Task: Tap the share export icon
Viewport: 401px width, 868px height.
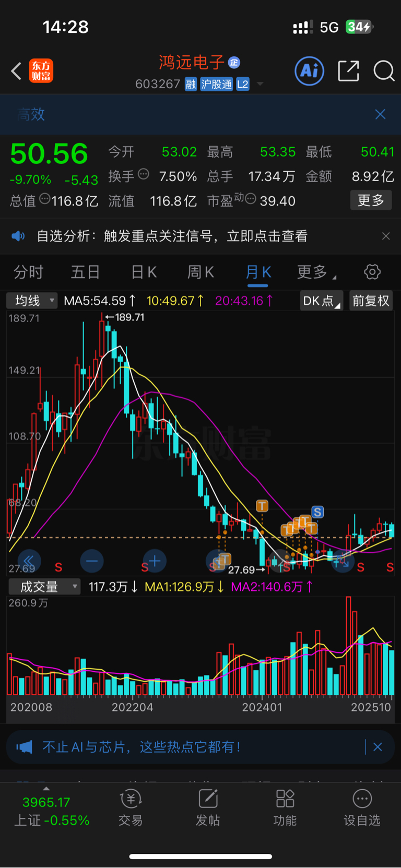Action: [x=348, y=71]
